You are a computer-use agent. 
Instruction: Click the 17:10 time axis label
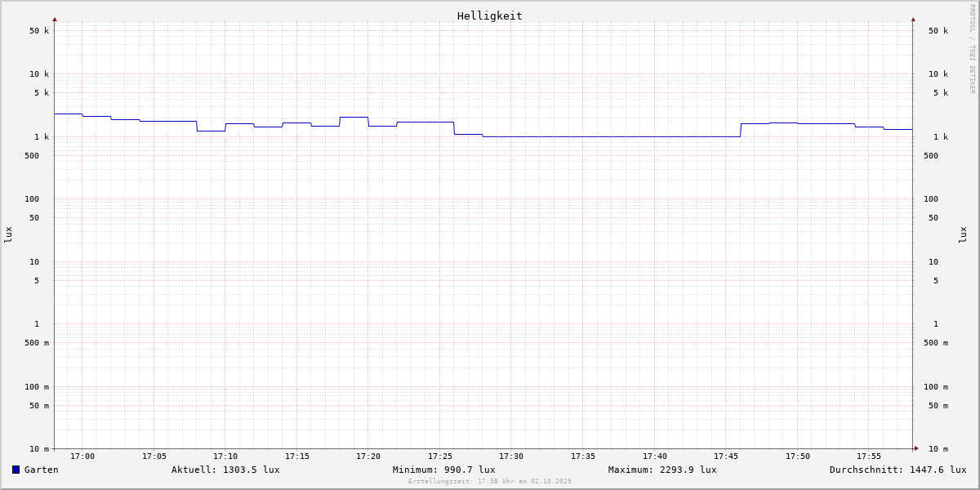click(225, 457)
